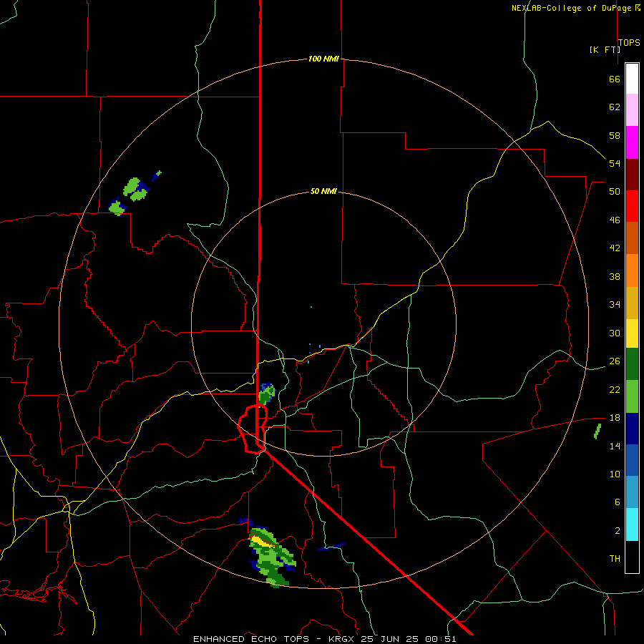Click the "34" legend value

615,305
